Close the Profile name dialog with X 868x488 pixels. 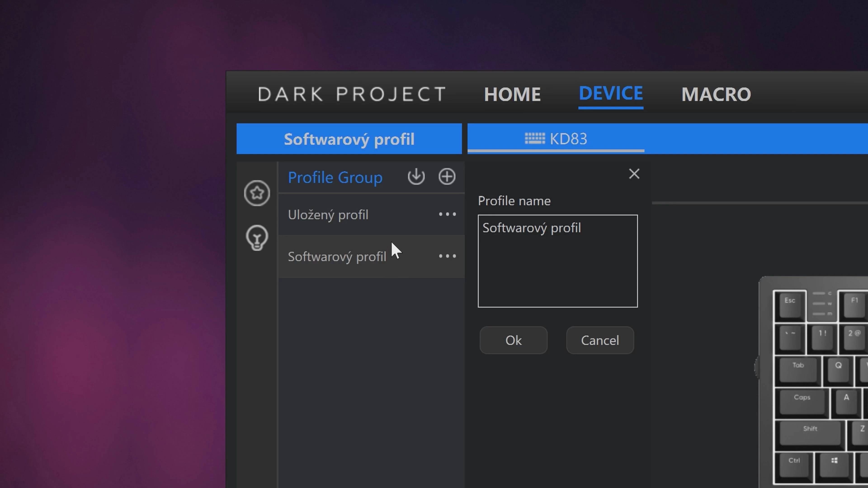tap(634, 174)
